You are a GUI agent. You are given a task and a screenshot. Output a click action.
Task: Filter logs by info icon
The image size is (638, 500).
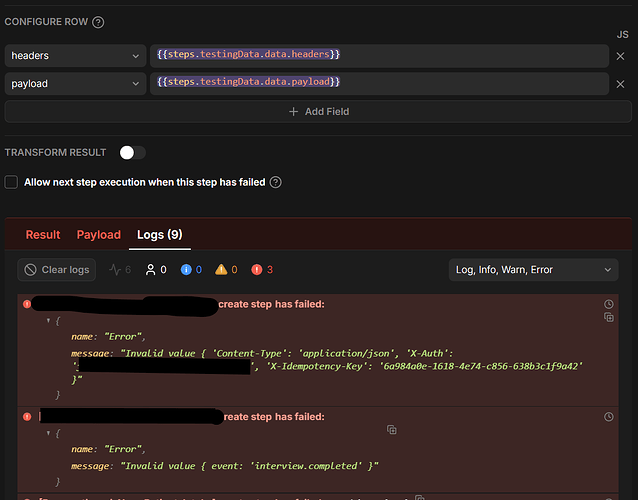191,270
